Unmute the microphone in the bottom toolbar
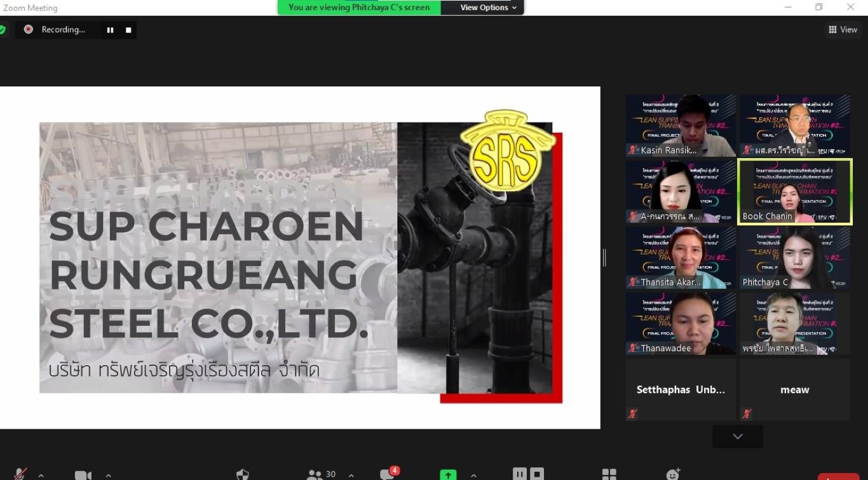Screen dimensions: 868x480 pyautogui.click(x=20, y=474)
